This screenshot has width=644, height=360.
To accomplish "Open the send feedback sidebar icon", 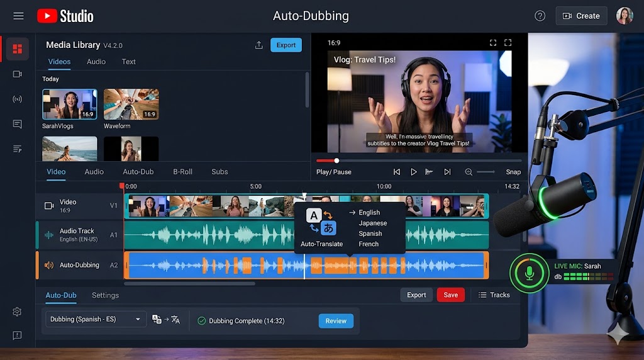I will 17,335.
